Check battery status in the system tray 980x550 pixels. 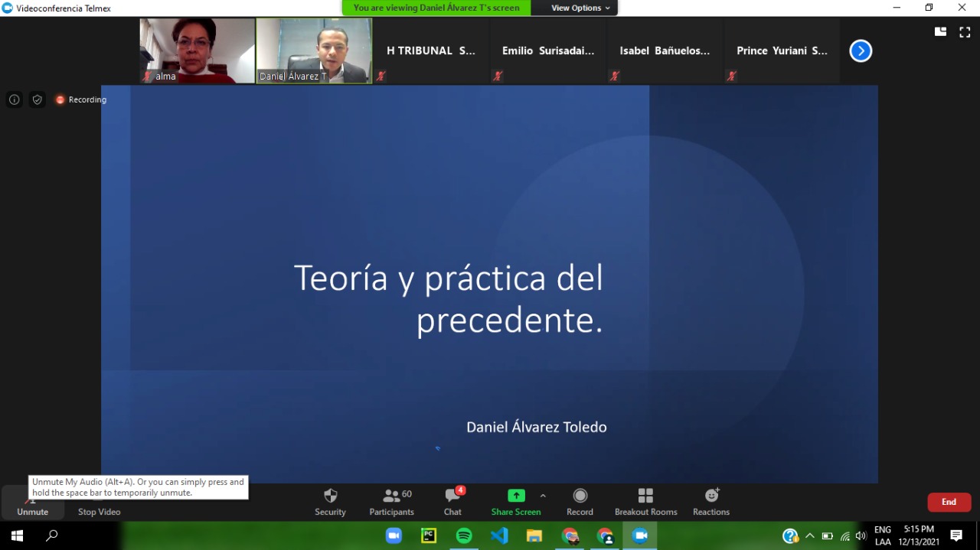[x=828, y=535]
